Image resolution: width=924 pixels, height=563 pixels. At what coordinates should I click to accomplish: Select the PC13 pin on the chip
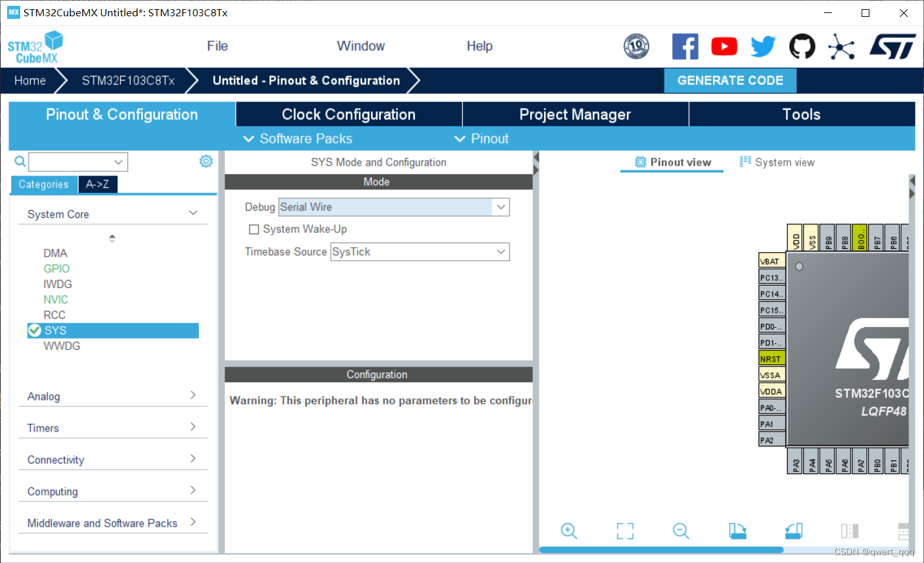pyautogui.click(x=772, y=278)
